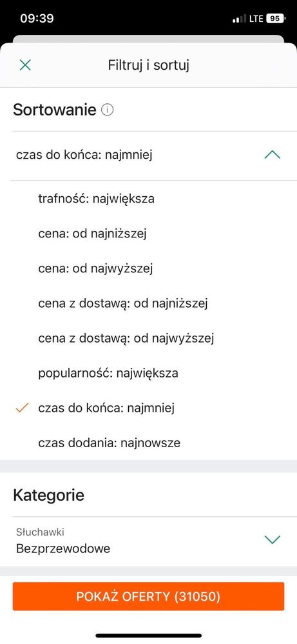Screen dimensions: 297x644
Task: Select cena z dostawą: od najwyższej
Action: tap(126, 338)
